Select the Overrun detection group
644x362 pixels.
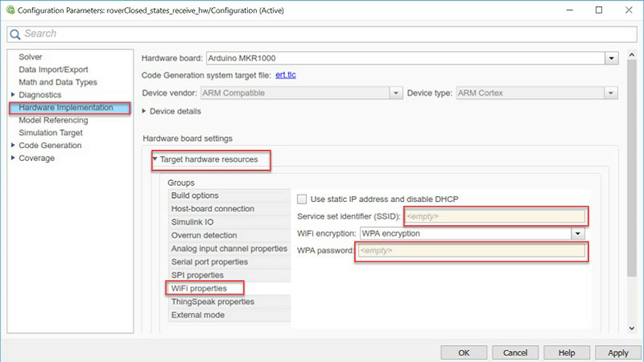click(x=229, y=235)
